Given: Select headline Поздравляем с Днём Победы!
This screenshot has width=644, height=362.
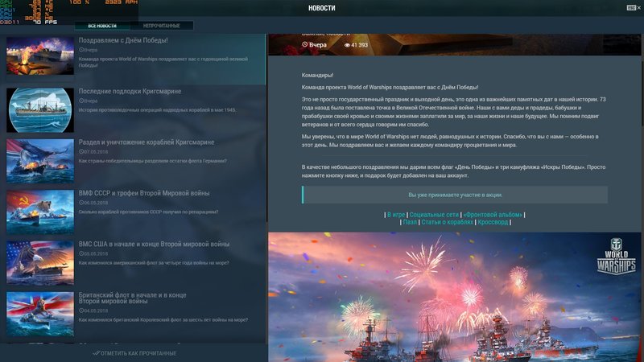Looking at the screenshot, I should tap(123, 40).
